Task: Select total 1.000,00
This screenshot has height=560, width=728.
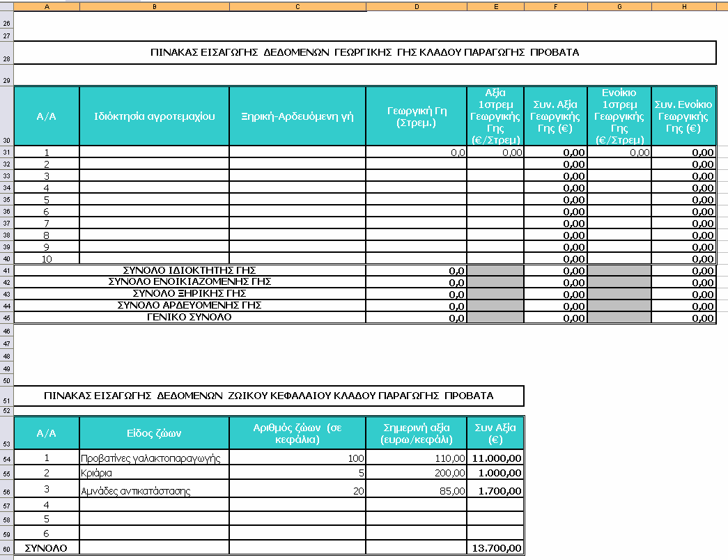Action: click(495, 472)
